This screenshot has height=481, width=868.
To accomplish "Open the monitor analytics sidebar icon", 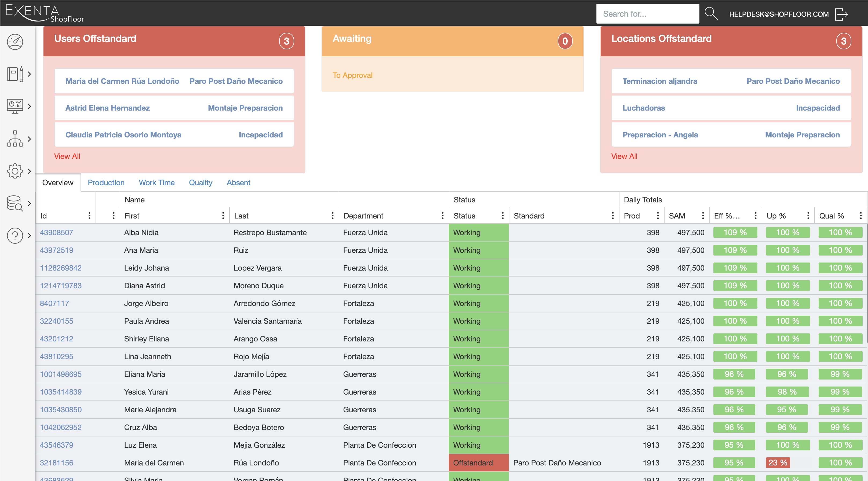I will coord(15,106).
